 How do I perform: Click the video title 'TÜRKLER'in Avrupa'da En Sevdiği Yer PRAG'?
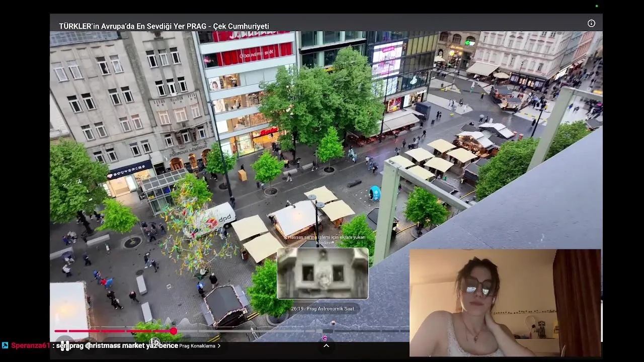click(x=164, y=26)
